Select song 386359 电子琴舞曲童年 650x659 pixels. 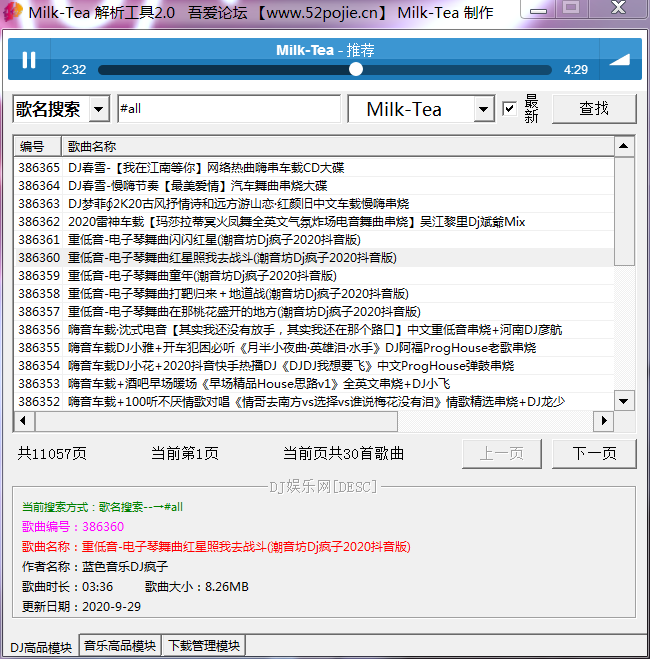pos(314,276)
